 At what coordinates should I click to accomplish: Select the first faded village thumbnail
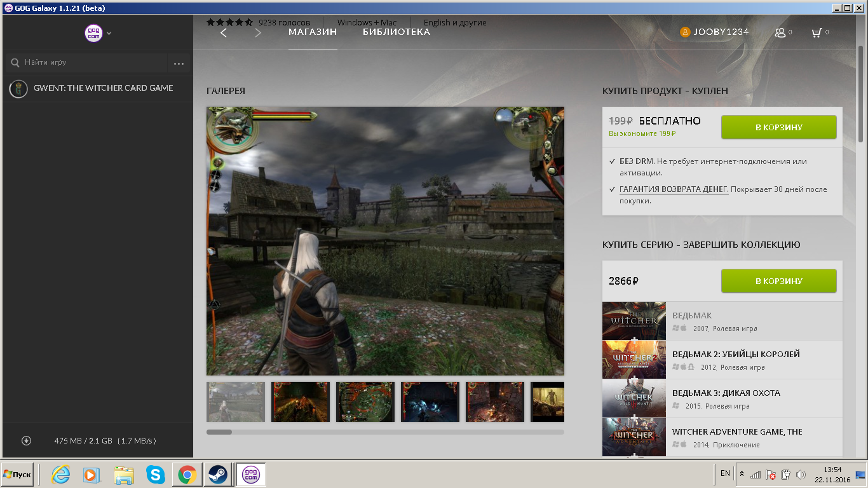click(x=236, y=402)
